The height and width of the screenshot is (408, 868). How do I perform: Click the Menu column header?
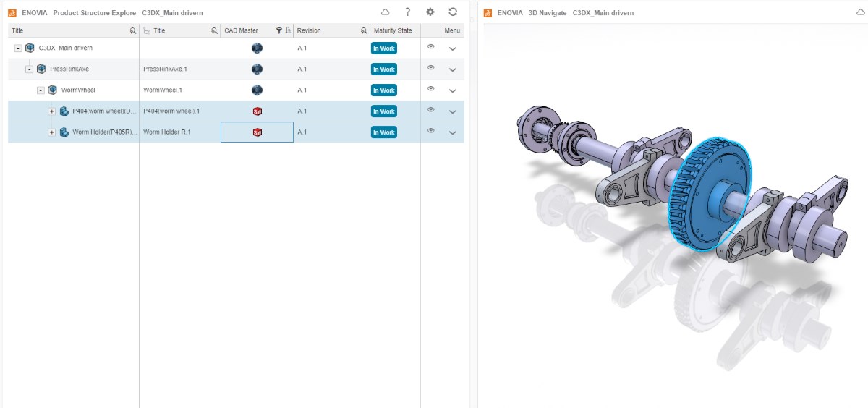[452, 30]
